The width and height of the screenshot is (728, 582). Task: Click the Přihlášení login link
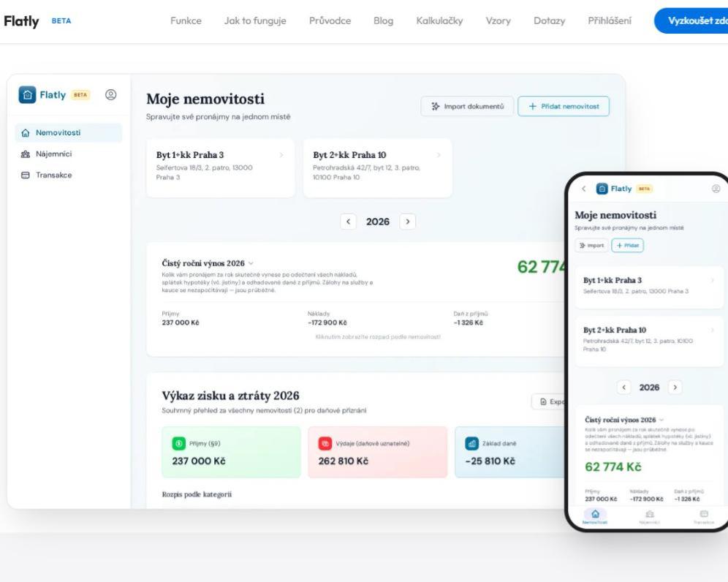(x=609, y=21)
